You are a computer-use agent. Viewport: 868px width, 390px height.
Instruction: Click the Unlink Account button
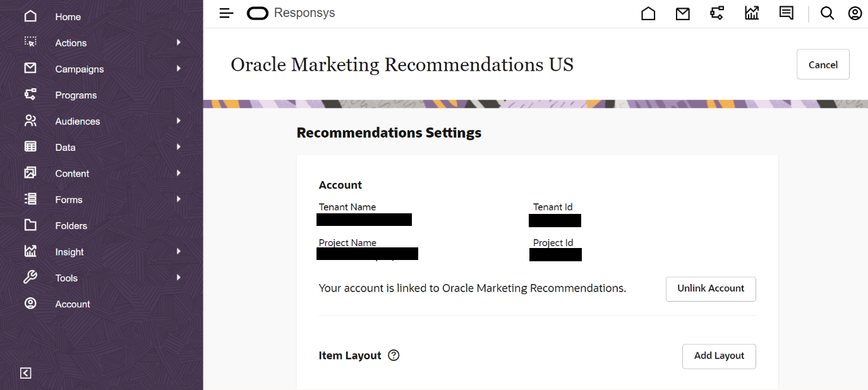(x=711, y=288)
